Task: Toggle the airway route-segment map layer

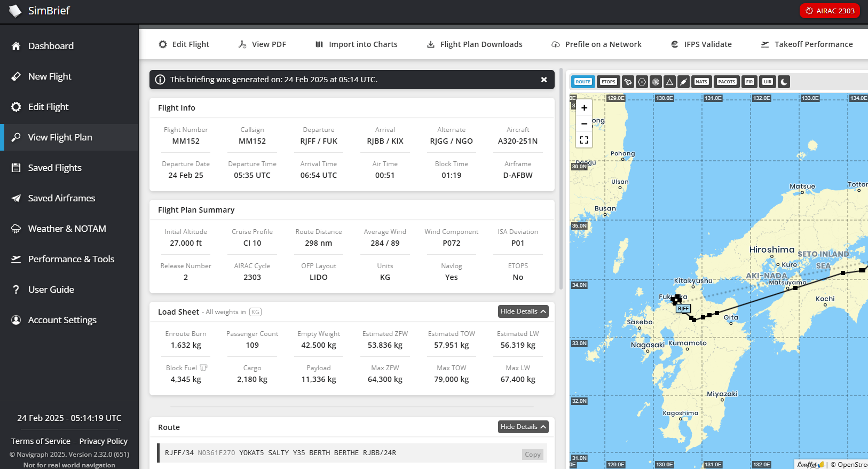Action: coord(684,82)
